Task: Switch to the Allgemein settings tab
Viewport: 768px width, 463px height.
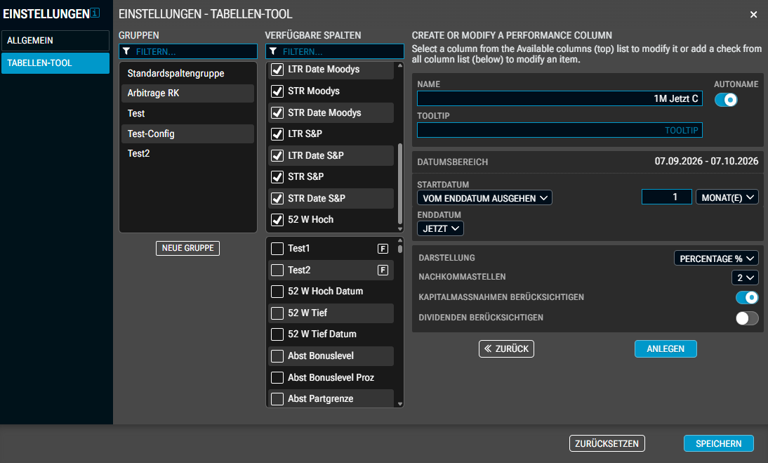Action: pyautogui.click(x=55, y=41)
